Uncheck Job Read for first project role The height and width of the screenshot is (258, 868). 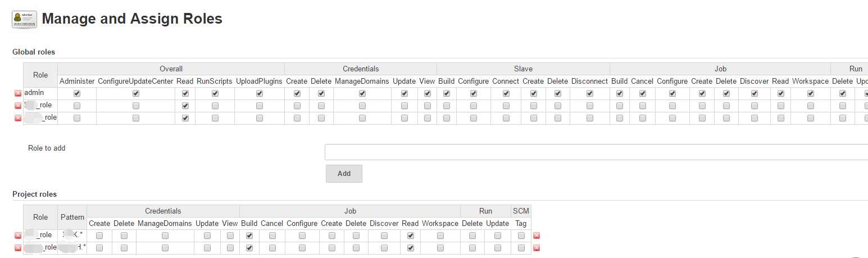click(x=410, y=236)
